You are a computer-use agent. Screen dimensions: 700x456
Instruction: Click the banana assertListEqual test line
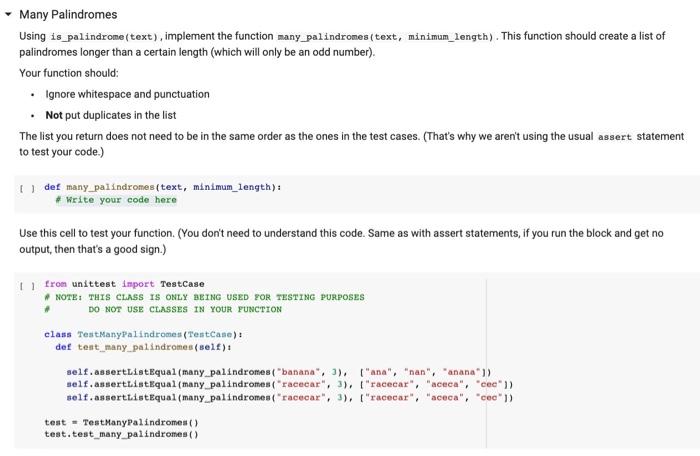click(x=279, y=372)
